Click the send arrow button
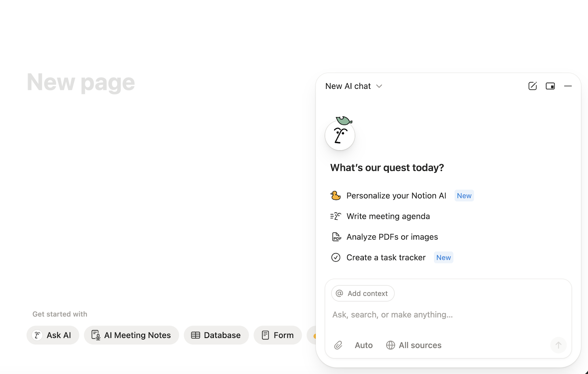 tap(558, 345)
